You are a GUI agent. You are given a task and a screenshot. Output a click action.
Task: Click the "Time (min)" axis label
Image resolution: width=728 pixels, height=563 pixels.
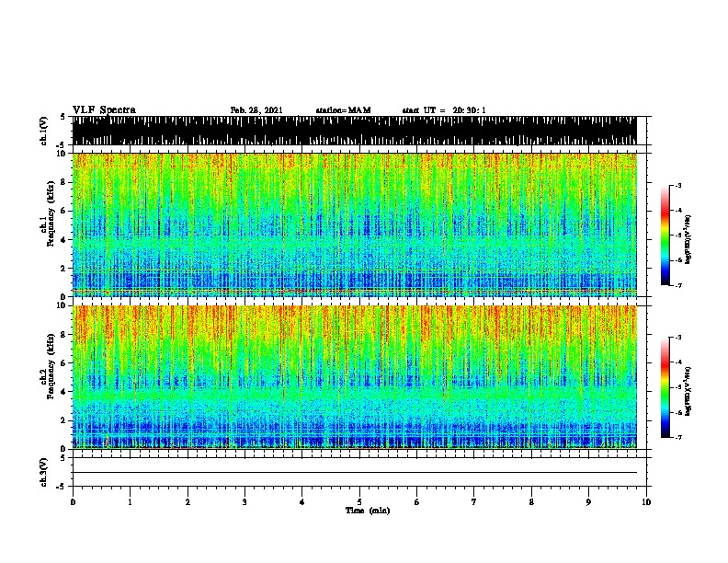coord(368,511)
